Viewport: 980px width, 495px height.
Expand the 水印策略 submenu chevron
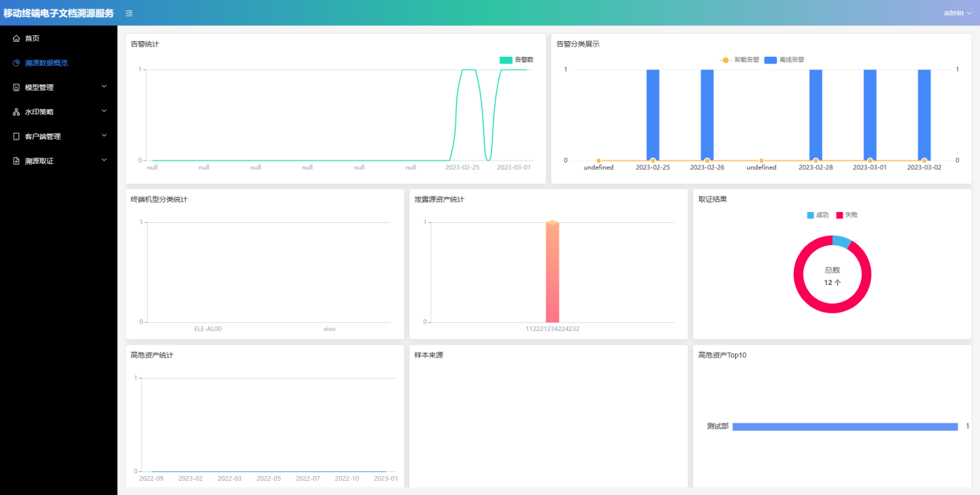pos(104,111)
